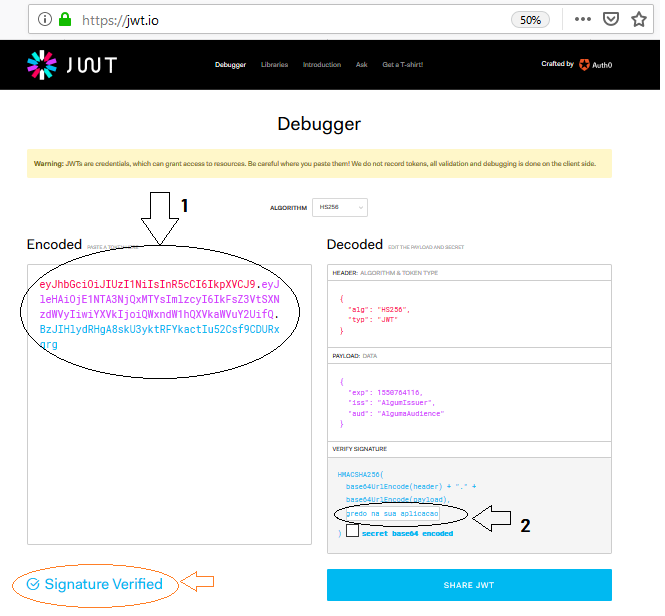This screenshot has width=665, height=616.
Task: Click inside the Encoded token text area
Action: [169, 404]
